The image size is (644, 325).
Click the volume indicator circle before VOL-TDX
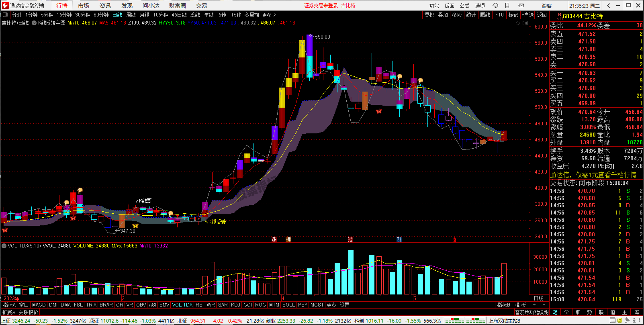tap(4, 245)
